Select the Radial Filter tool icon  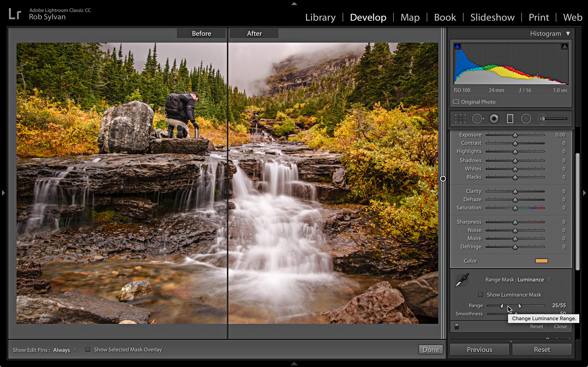pyautogui.click(x=526, y=119)
